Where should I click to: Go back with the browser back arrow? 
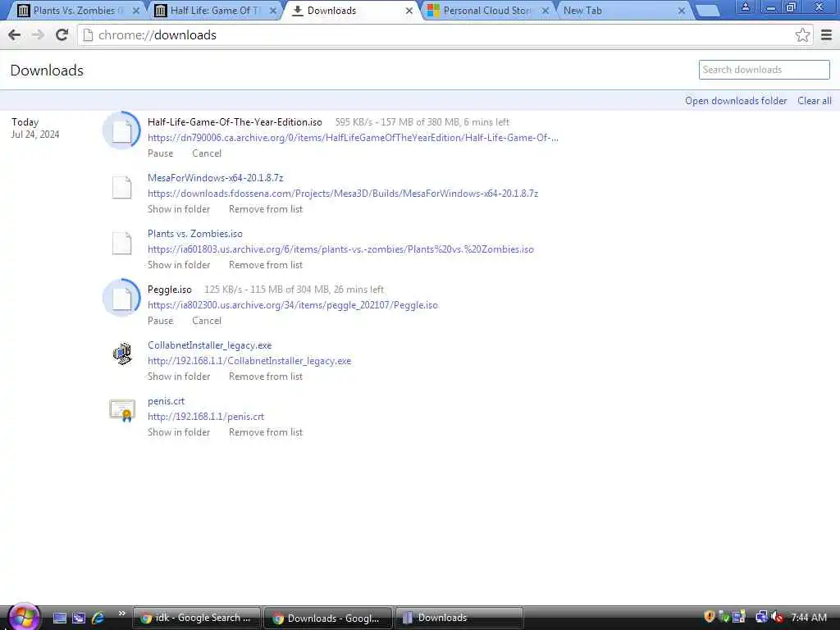[15, 34]
